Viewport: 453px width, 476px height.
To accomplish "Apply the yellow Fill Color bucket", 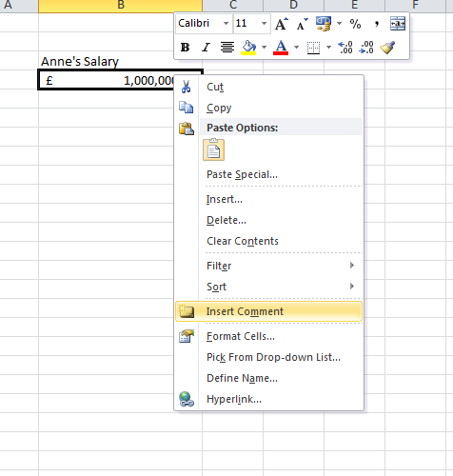I will (x=248, y=48).
